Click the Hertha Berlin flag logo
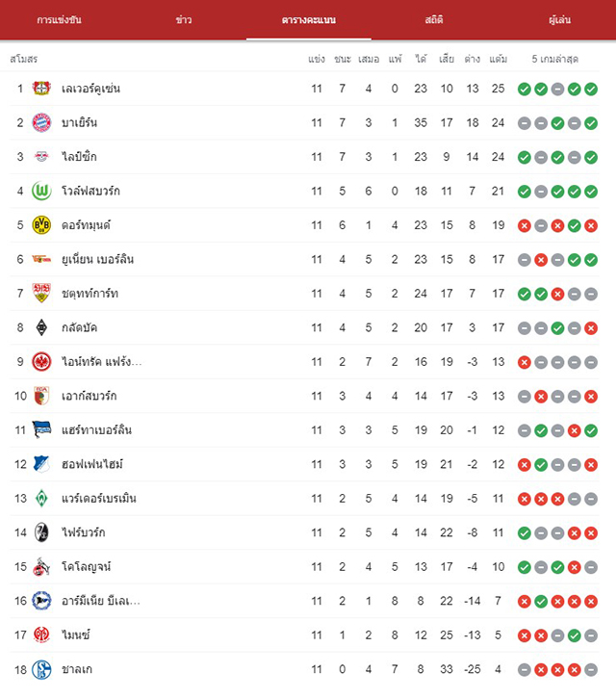The width and height of the screenshot is (616, 699). tap(41, 429)
